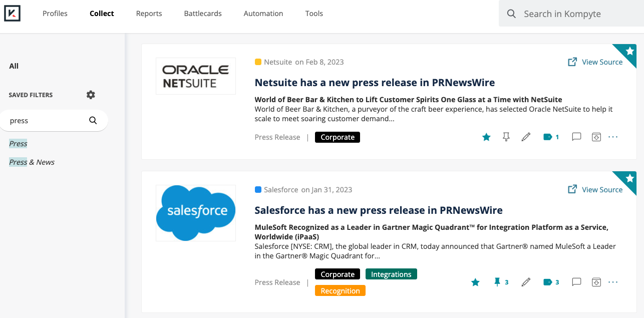Click the Corporate tag on Salesforce card
The image size is (644, 318).
click(338, 274)
